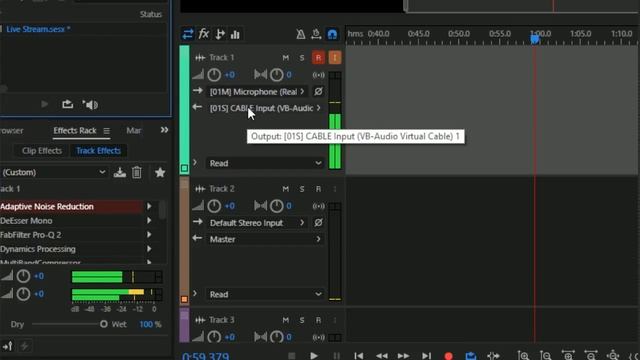Open Track 1 Read automation mode dropdown
The height and width of the screenshot is (360, 640).
[x=264, y=163]
